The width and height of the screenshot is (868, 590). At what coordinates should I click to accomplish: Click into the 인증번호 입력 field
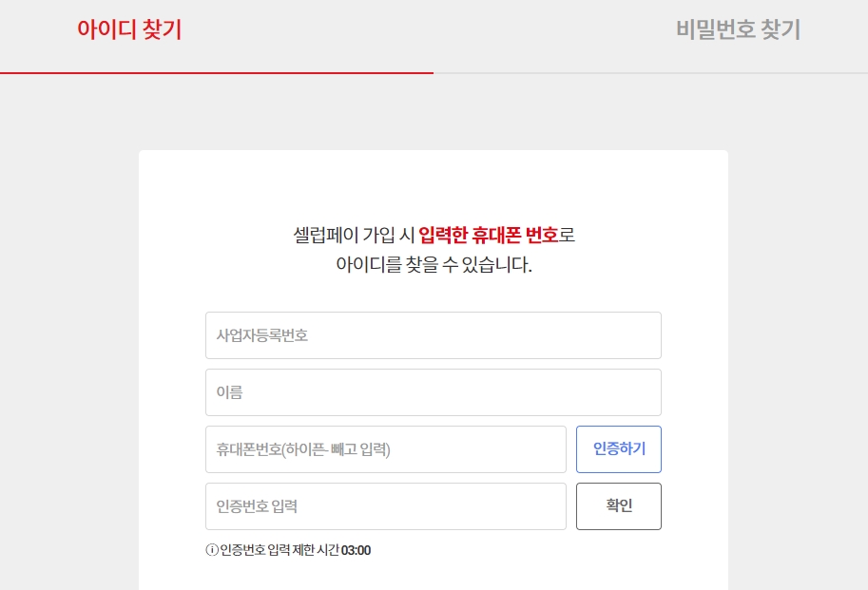point(385,506)
